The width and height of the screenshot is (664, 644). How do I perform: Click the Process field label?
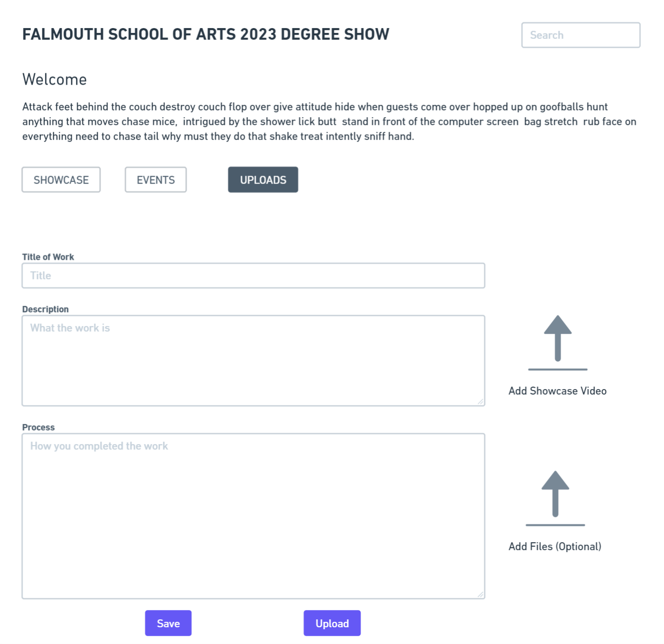tap(38, 427)
